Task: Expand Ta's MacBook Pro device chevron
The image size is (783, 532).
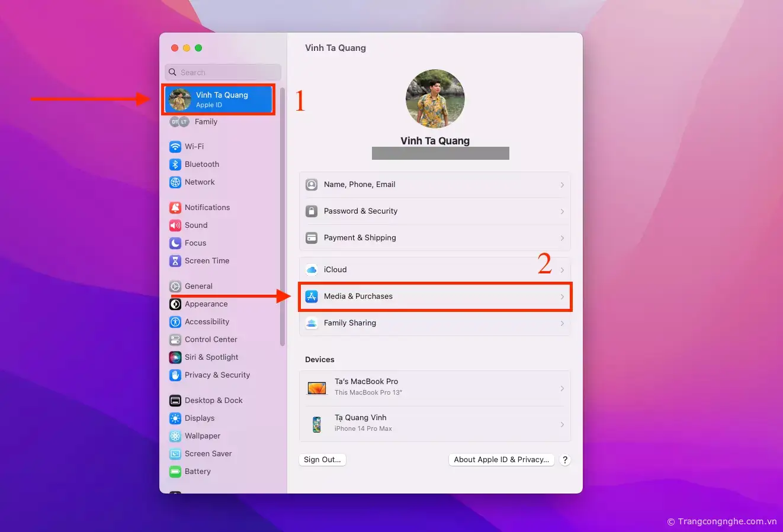Action: (x=561, y=389)
